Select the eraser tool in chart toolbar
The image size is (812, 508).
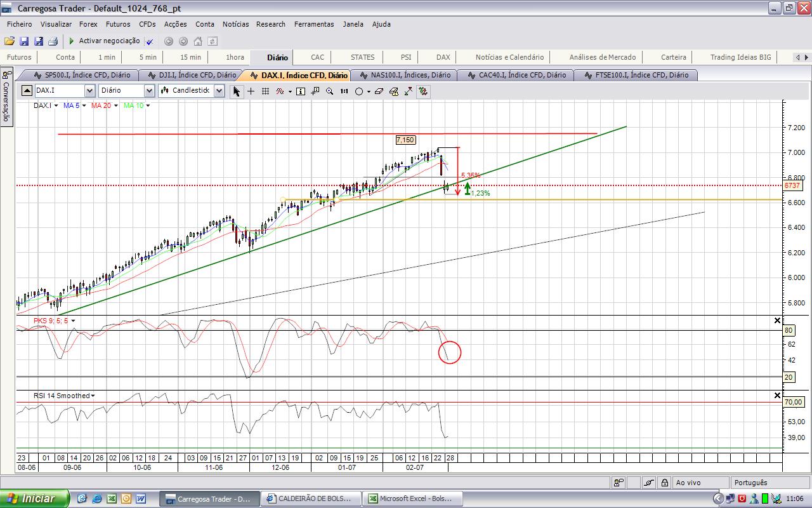point(379,91)
